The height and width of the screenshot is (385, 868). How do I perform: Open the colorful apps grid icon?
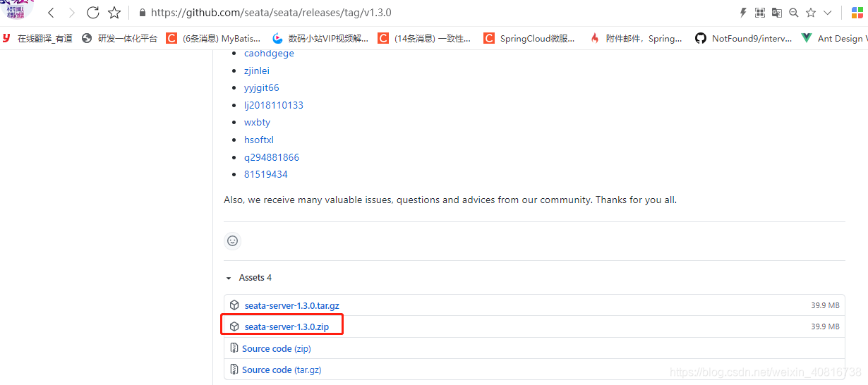[x=857, y=13]
